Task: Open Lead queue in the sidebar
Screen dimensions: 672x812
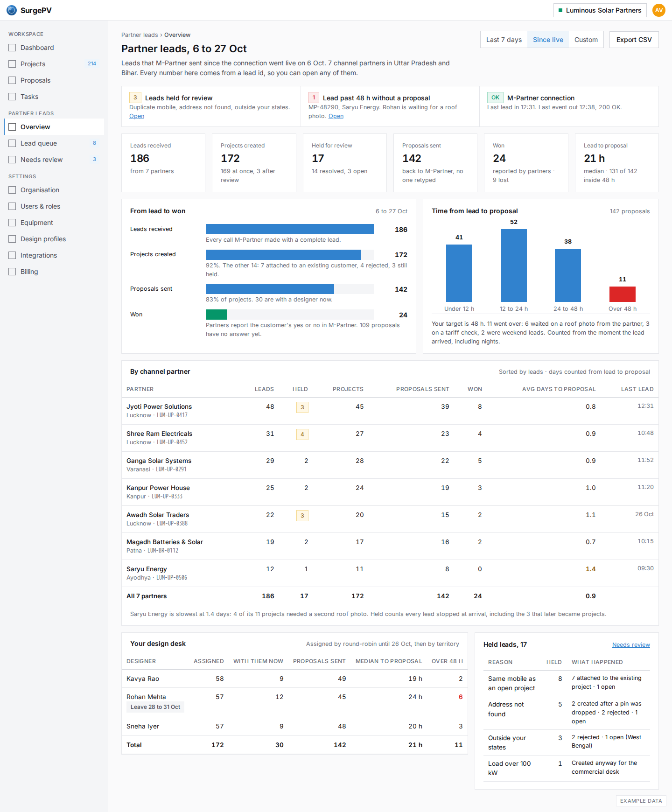Action: (54, 143)
